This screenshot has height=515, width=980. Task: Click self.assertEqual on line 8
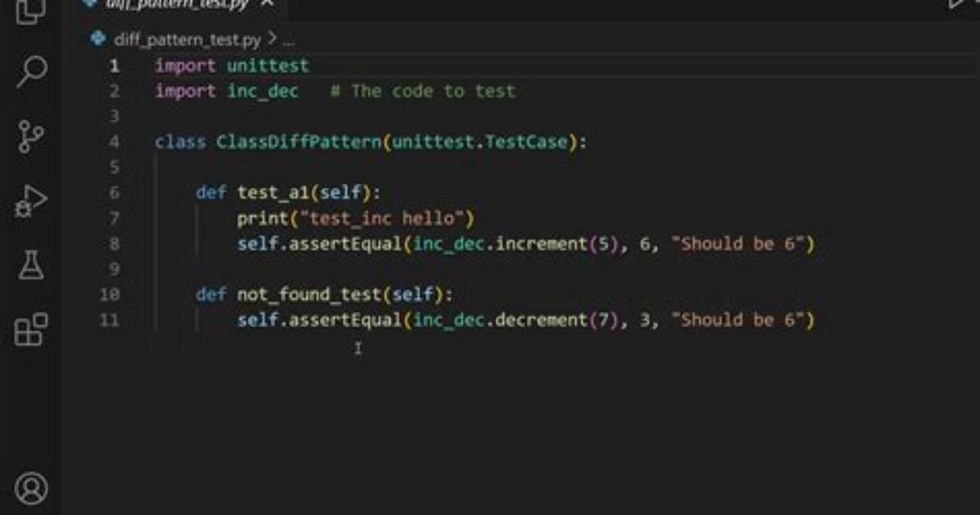pos(320,244)
